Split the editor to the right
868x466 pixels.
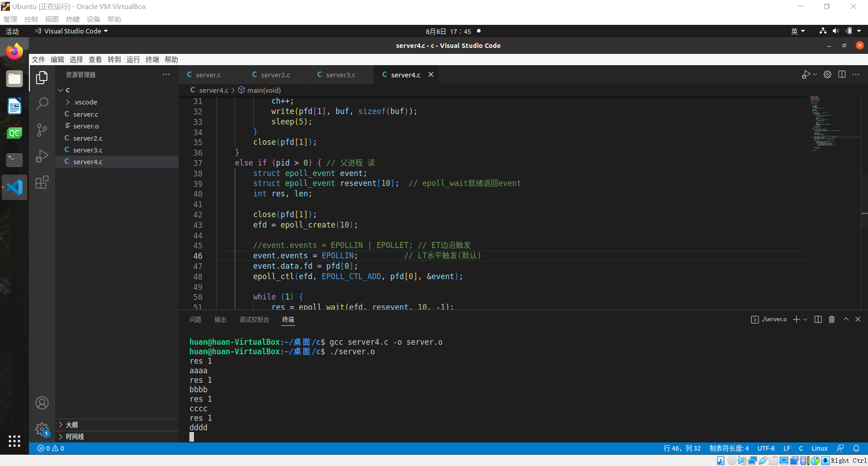[842, 75]
